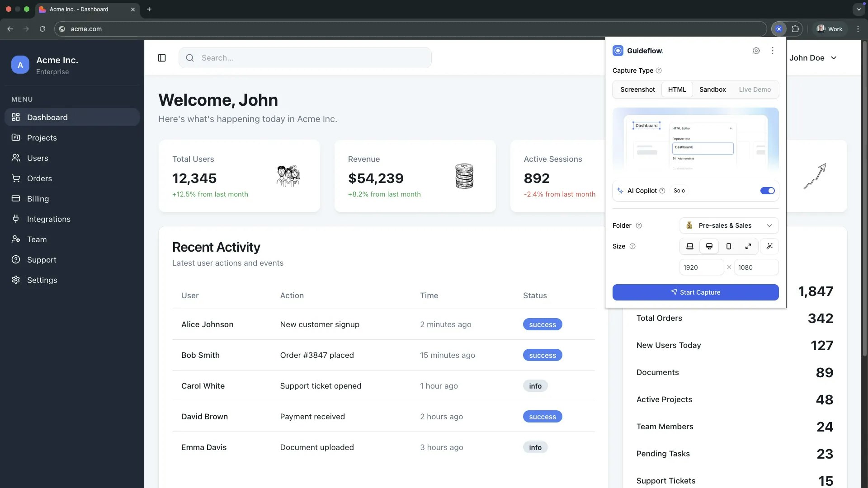The image size is (868, 488).
Task: Toggle the sidebar collapse icon
Action: click(162, 58)
